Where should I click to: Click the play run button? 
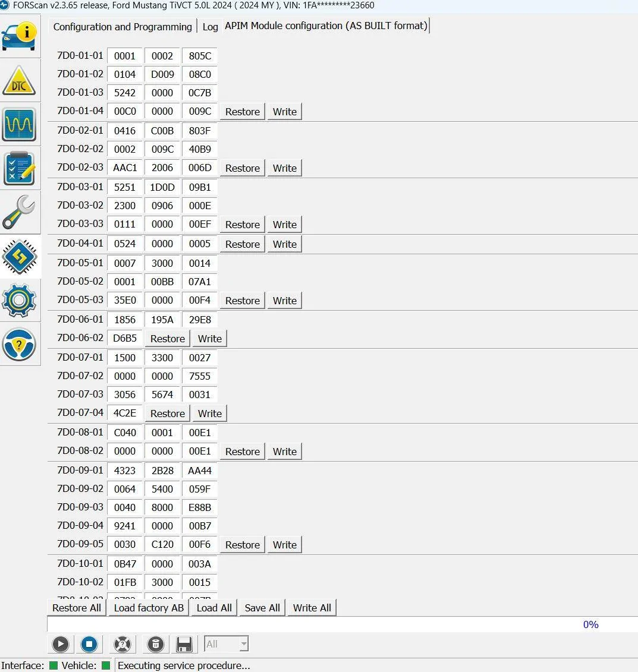click(x=61, y=643)
